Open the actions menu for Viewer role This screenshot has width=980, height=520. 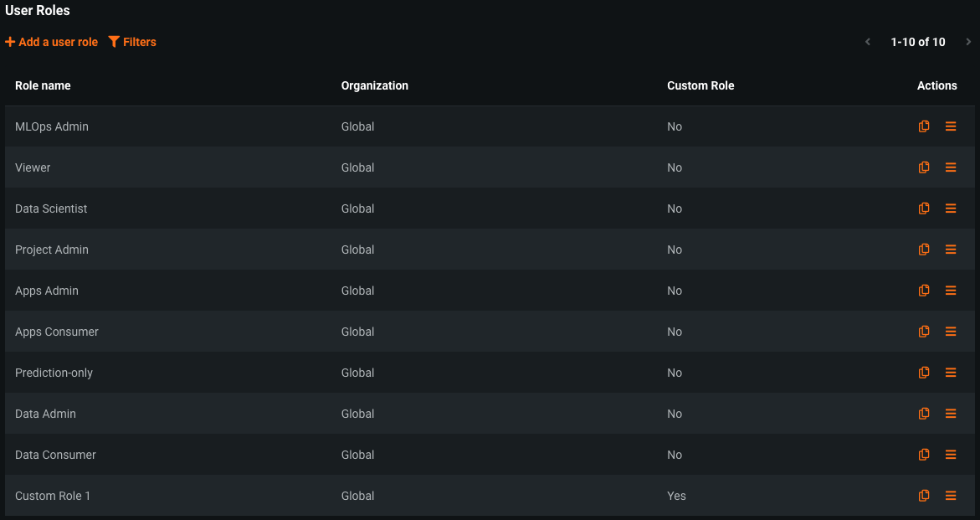pos(951,167)
